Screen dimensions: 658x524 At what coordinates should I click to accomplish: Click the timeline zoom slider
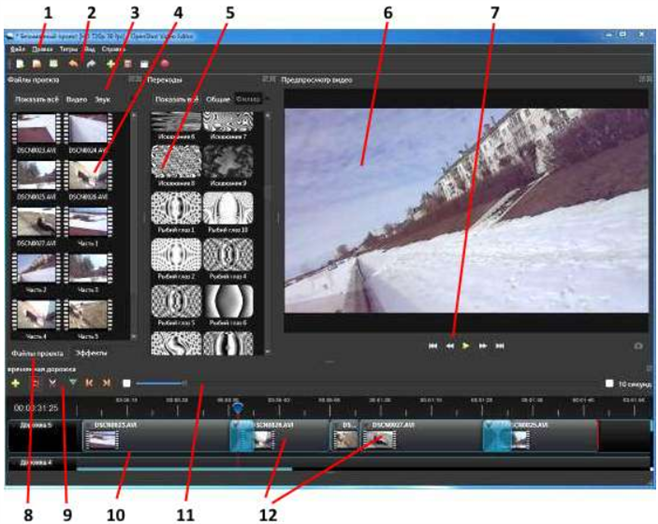pyautogui.click(x=160, y=382)
